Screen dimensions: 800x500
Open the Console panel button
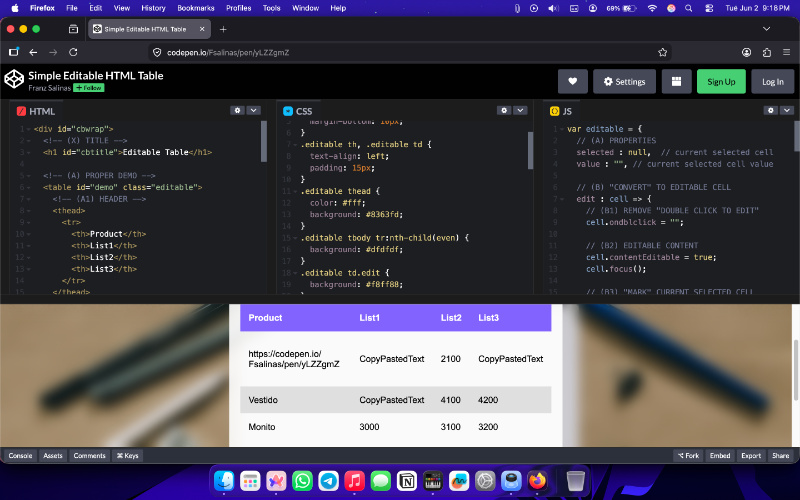[x=20, y=456]
